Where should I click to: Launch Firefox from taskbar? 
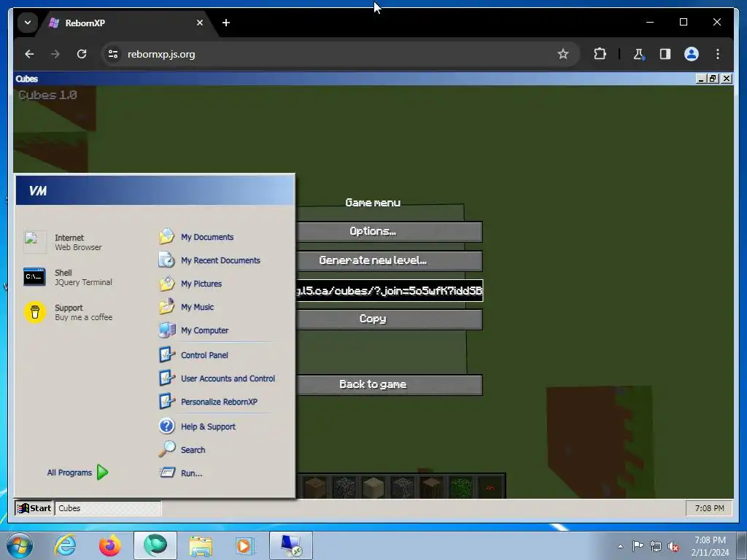110,545
